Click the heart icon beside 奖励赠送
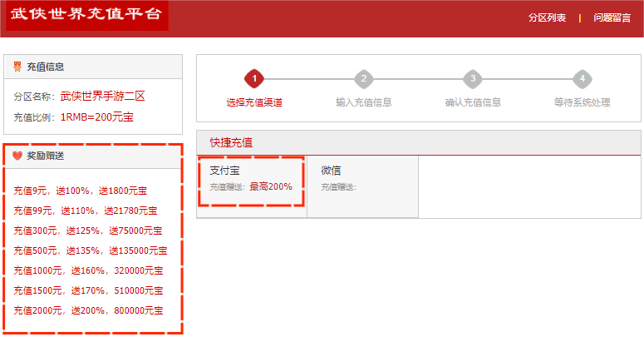The image size is (644, 337). pyautogui.click(x=17, y=156)
